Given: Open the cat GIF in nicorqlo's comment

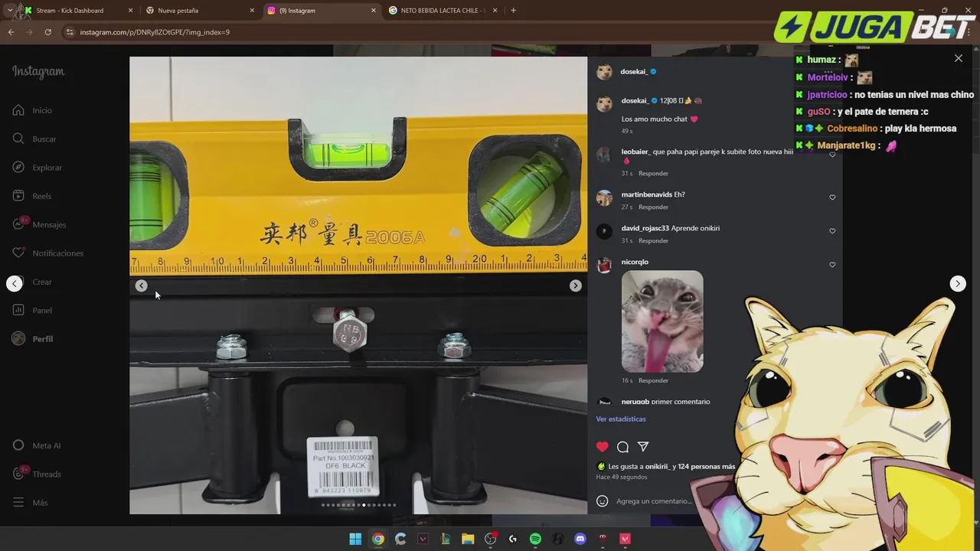Looking at the screenshot, I should point(662,321).
